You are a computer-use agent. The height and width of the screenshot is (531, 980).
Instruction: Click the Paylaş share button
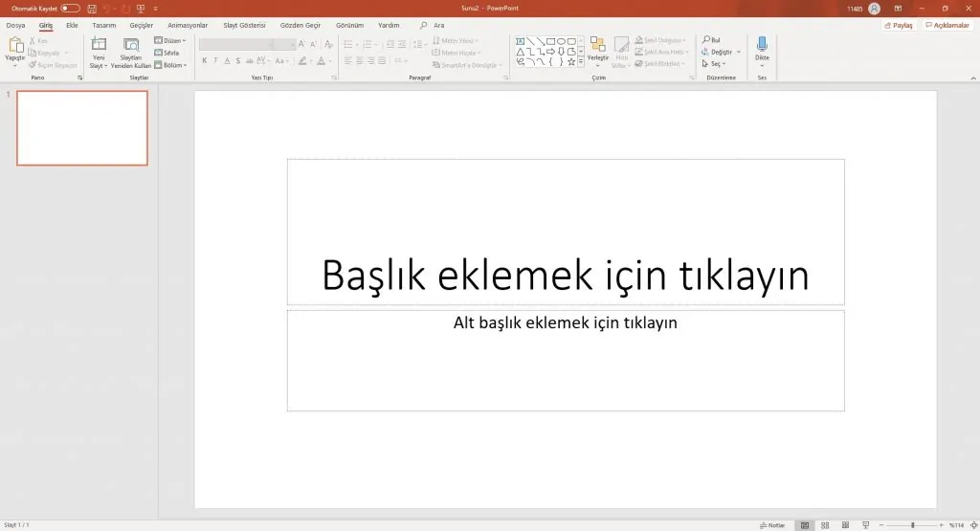click(x=899, y=25)
